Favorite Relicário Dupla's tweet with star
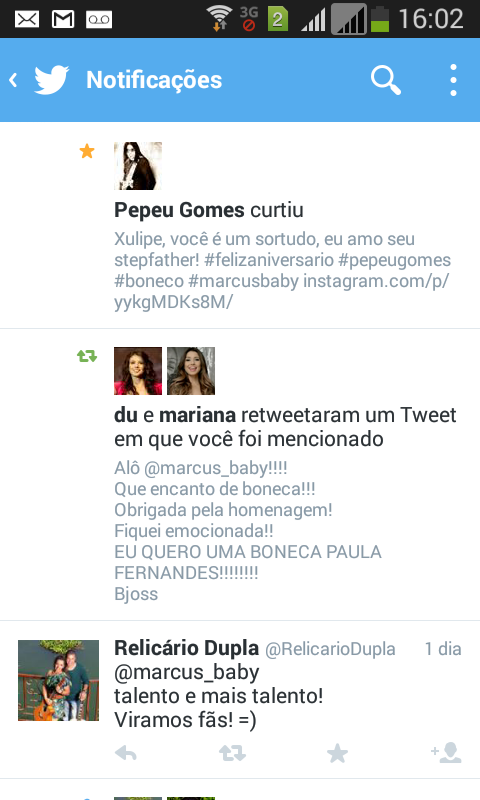This screenshot has width=480, height=800. (x=337, y=753)
